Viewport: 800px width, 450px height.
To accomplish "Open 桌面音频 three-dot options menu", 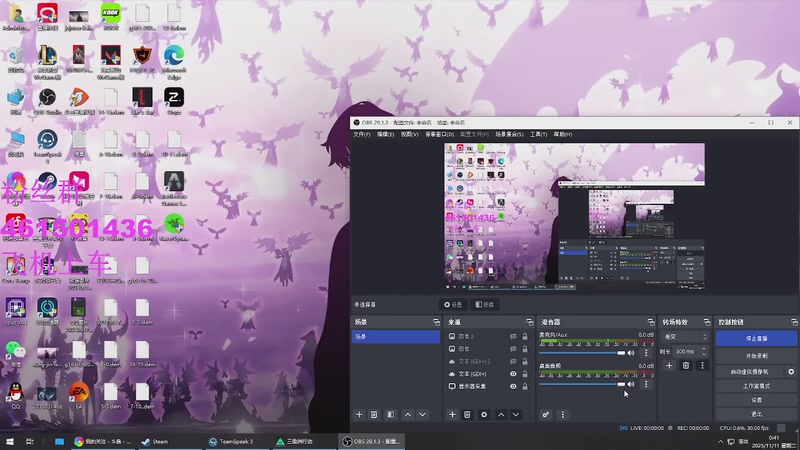I will pos(646,384).
